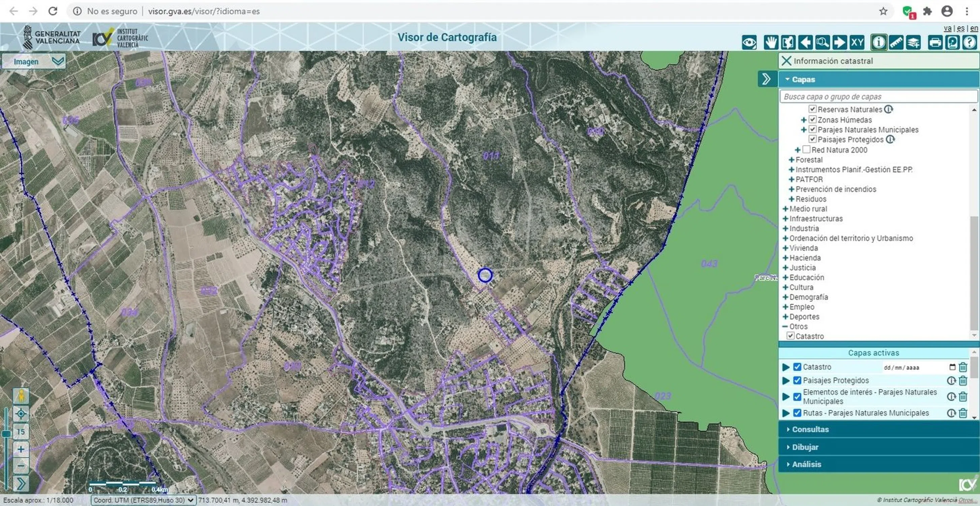Open the Dibujar panel section
980x506 pixels.
(805, 447)
